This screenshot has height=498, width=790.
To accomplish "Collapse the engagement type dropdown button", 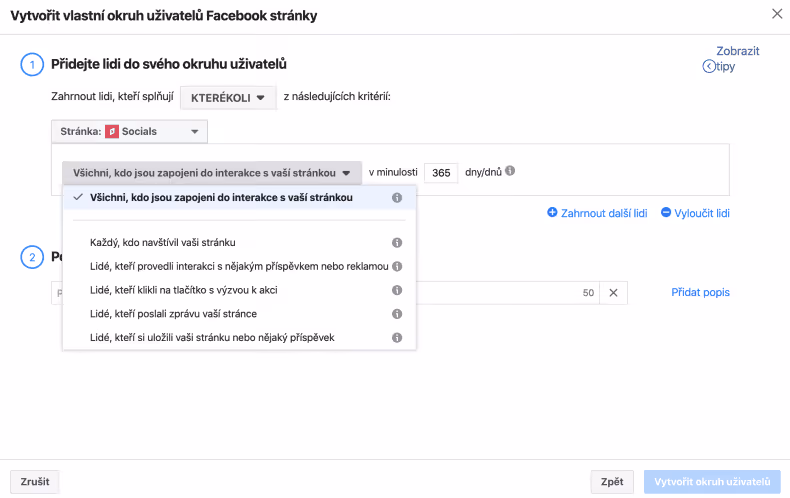I will (x=212, y=173).
